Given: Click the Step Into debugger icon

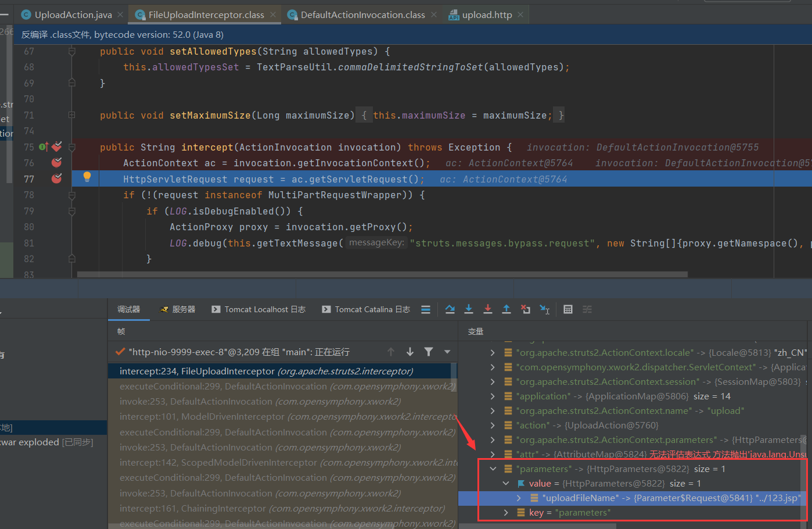Looking at the screenshot, I should 469,309.
